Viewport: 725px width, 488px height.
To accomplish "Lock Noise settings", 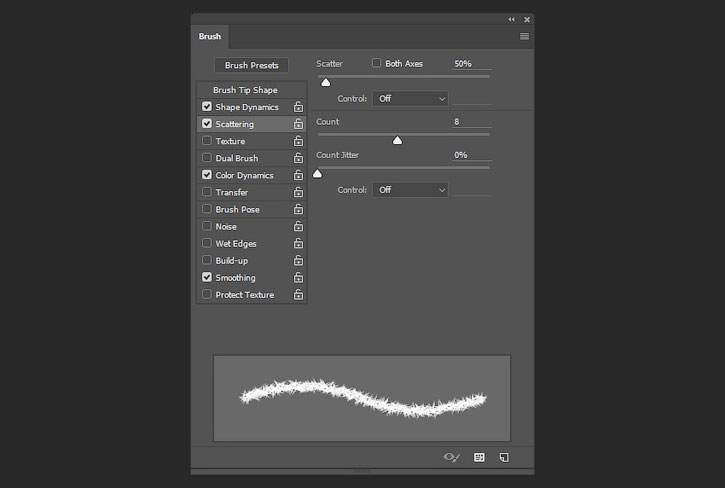I will pos(298,227).
